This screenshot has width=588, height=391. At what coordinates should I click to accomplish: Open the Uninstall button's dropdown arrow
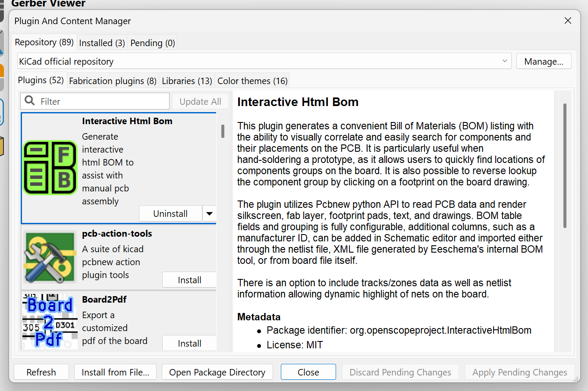pos(209,213)
